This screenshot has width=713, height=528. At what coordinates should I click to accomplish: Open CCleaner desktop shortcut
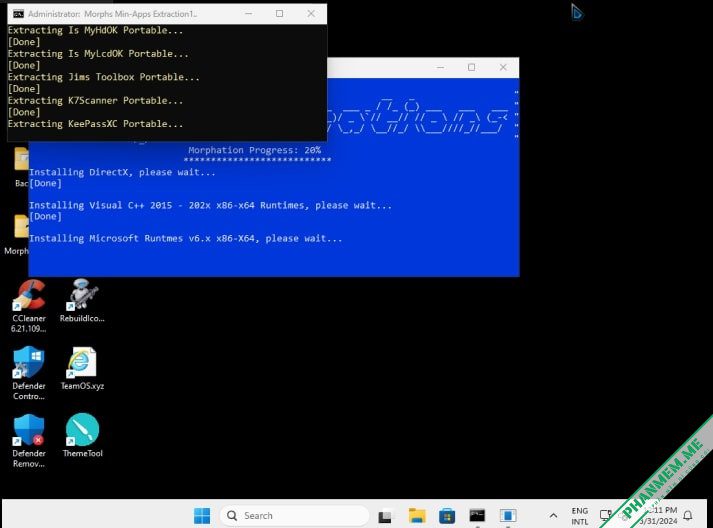pos(29,306)
